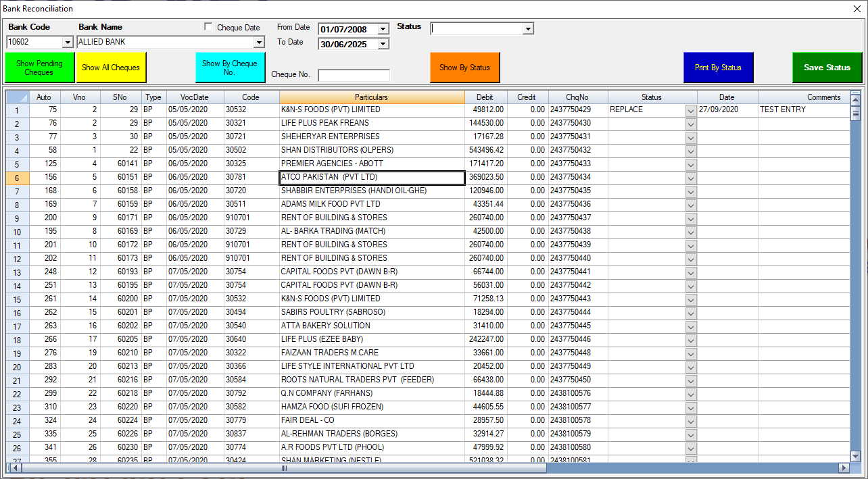Click FAIZAAN TRADERS M.CARE cell

(372, 353)
